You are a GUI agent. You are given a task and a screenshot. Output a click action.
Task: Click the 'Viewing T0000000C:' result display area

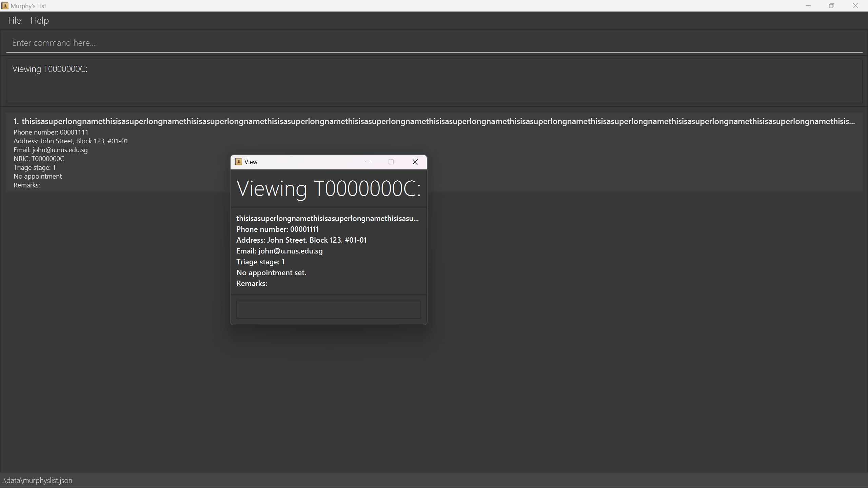(x=434, y=81)
